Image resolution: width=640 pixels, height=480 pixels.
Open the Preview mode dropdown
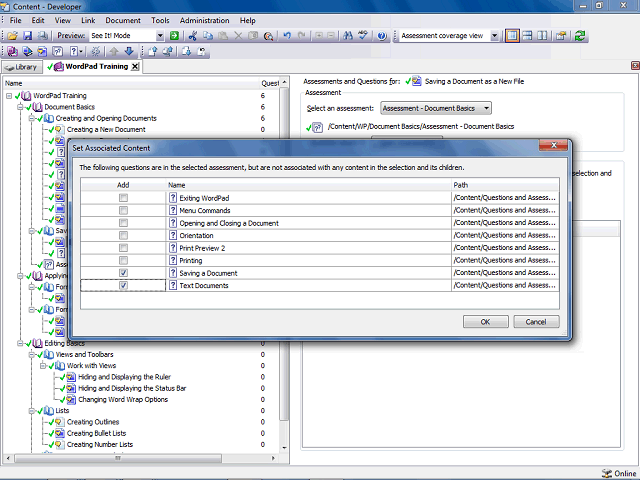tap(160, 36)
